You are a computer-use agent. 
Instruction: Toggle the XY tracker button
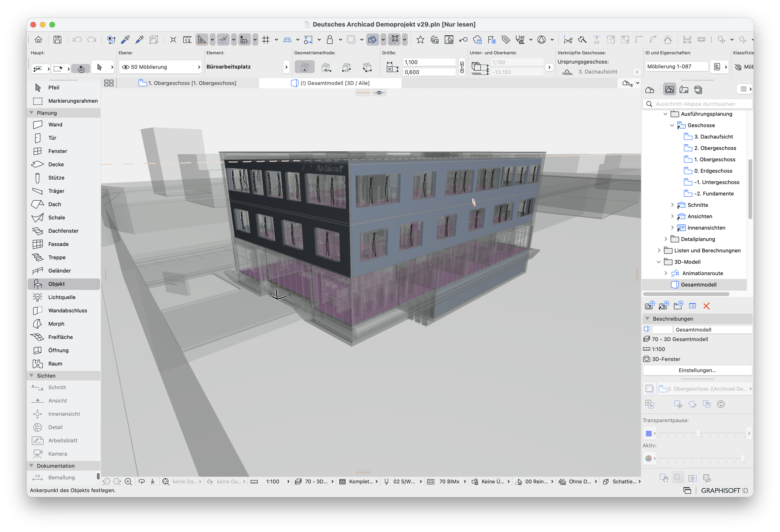click(x=244, y=40)
